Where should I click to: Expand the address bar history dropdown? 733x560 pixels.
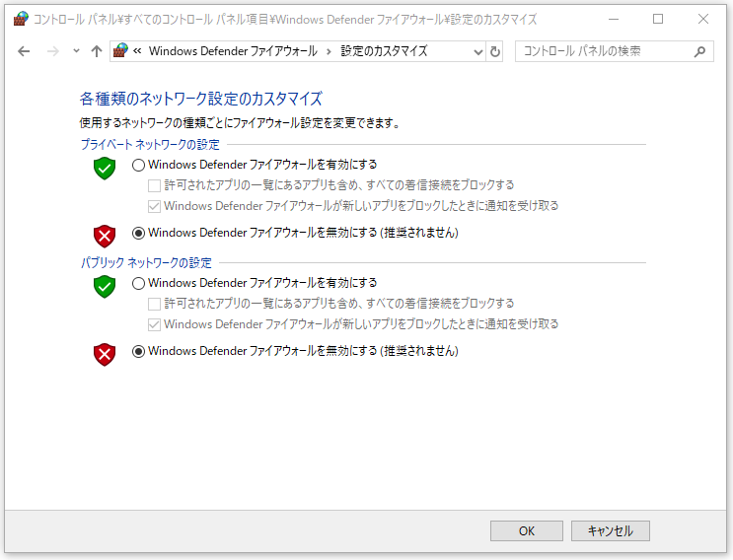477,52
